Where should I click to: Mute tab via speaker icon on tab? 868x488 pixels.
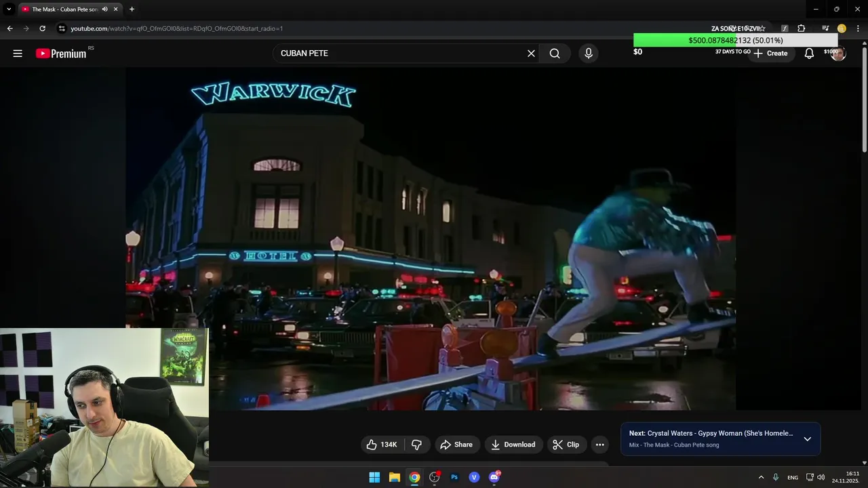104,9
